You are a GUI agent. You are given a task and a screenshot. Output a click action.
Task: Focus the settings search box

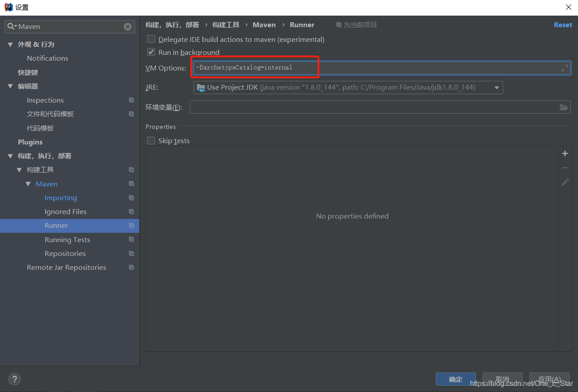[70, 27]
